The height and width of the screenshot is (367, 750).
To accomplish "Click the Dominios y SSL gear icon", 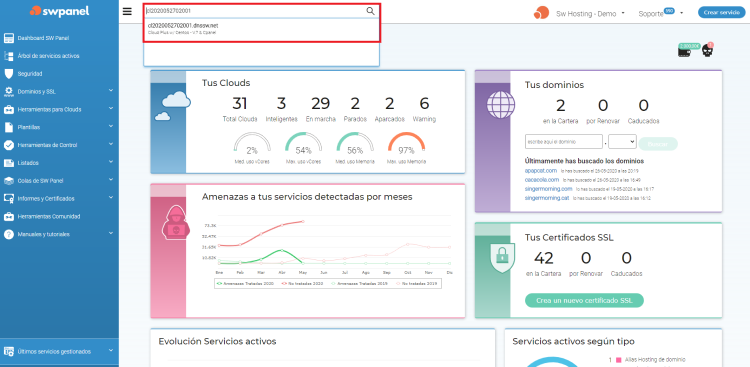I will point(9,91).
